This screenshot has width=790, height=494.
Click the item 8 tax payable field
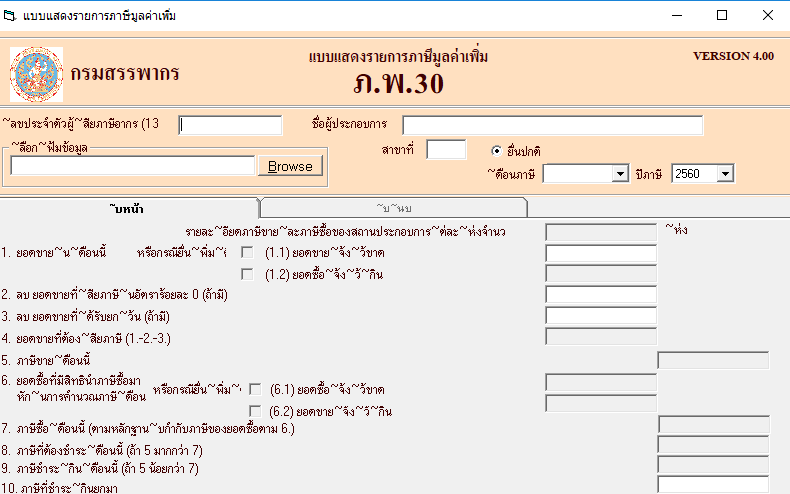(713, 445)
